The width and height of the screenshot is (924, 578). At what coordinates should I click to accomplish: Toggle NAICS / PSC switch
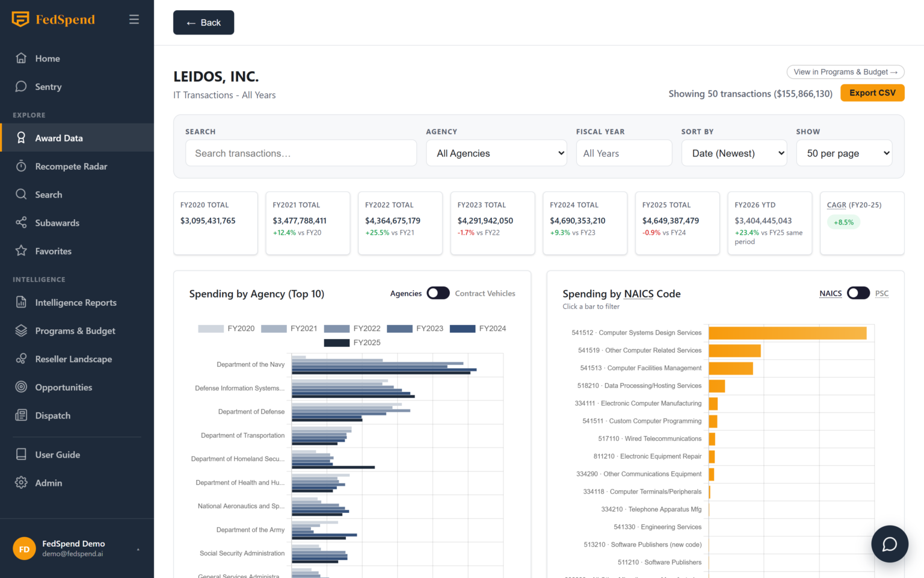[858, 293]
